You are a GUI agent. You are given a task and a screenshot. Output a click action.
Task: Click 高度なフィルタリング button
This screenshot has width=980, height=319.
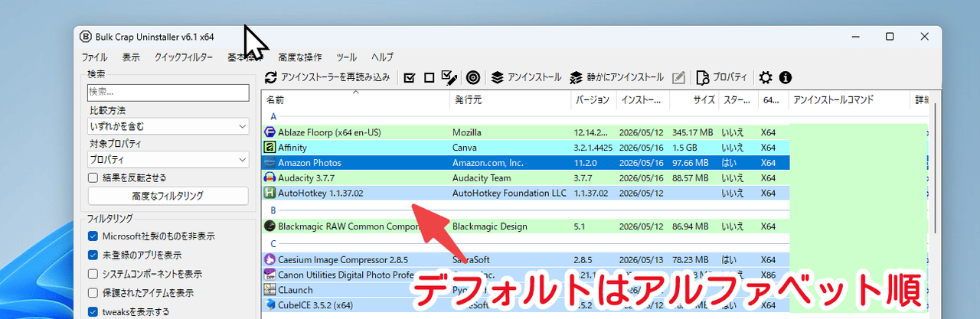[168, 196]
